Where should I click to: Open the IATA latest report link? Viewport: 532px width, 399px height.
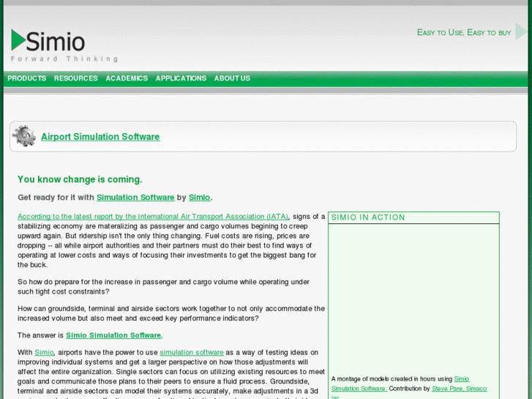pyautogui.click(x=153, y=217)
